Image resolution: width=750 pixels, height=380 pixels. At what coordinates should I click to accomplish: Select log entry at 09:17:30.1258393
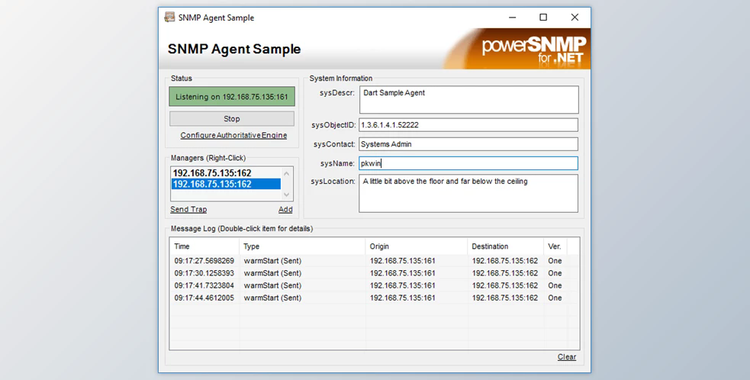[375, 273]
